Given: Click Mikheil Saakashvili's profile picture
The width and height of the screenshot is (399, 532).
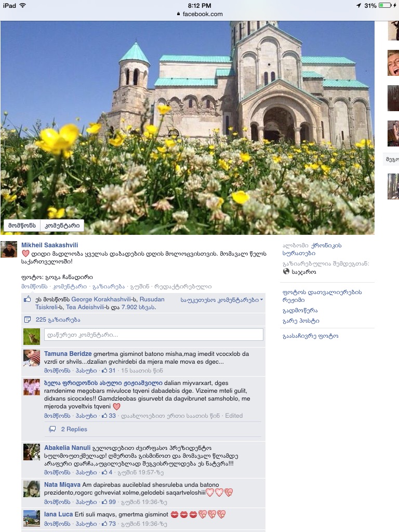Looking at the screenshot, I should (9, 249).
